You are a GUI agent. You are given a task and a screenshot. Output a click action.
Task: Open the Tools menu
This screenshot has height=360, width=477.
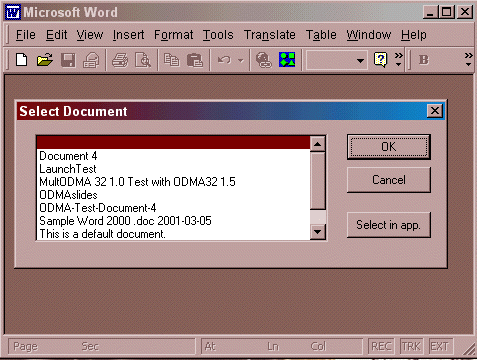point(218,35)
